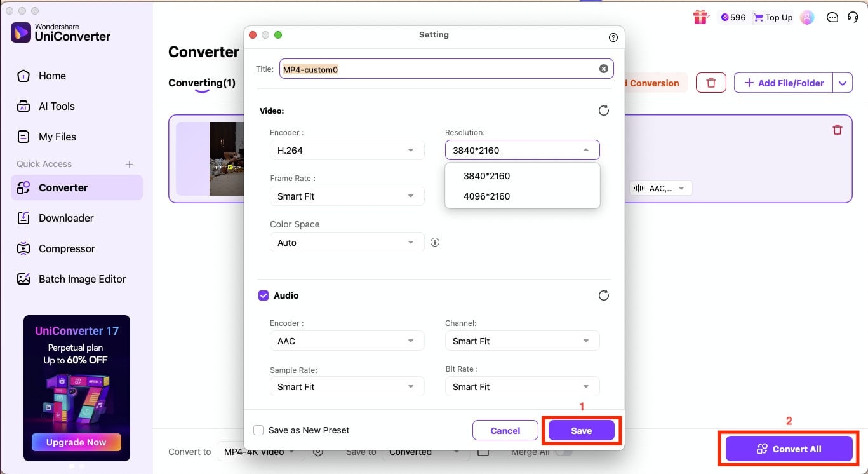The image size is (868, 474).
Task: Go to Home in the sidebar
Action: coord(52,76)
